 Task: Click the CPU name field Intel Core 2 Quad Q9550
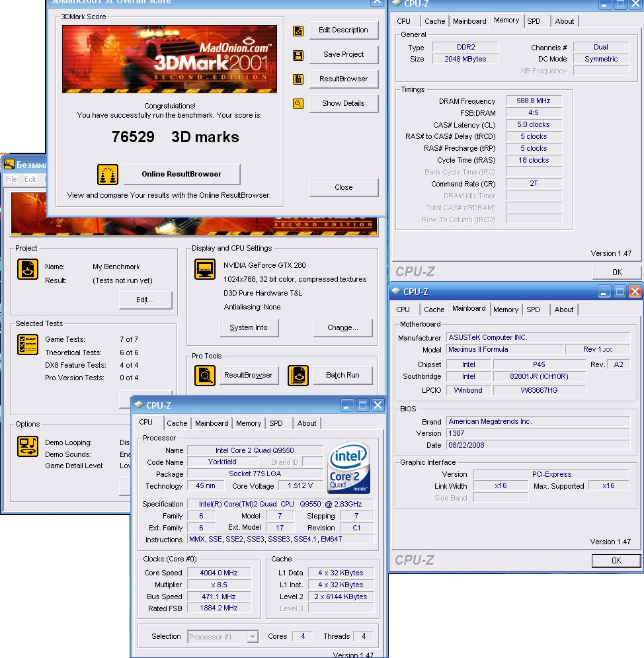click(255, 450)
